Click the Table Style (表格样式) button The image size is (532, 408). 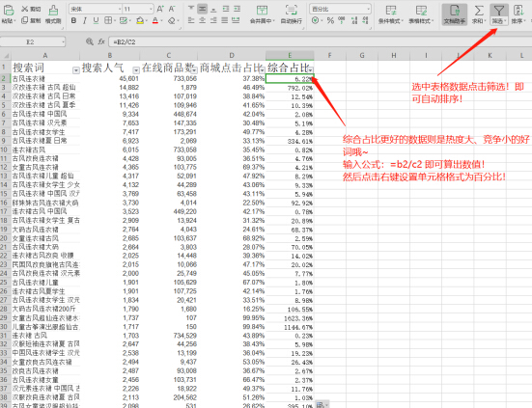pos(421,14)
